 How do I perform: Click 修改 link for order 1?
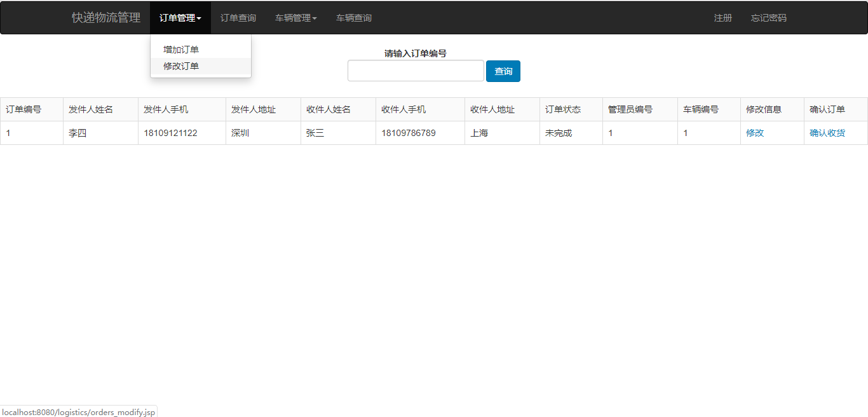coord(755,133)
